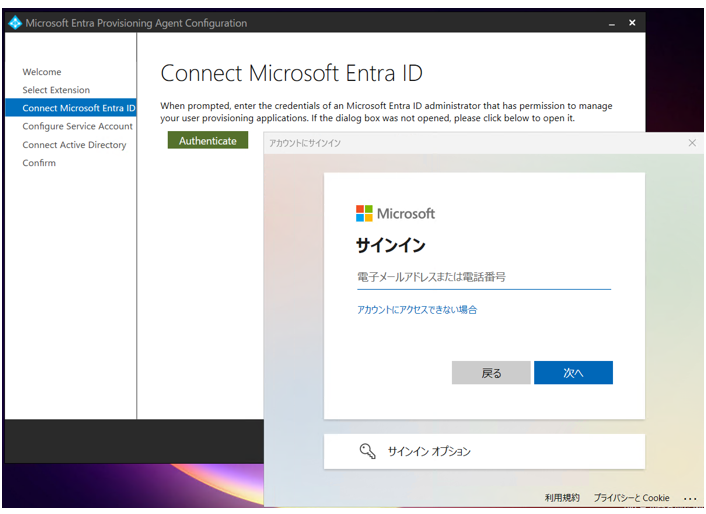The image size is (706, 514).
Task: Click the Microsoft logo in sign-in card
Action: 395,213
